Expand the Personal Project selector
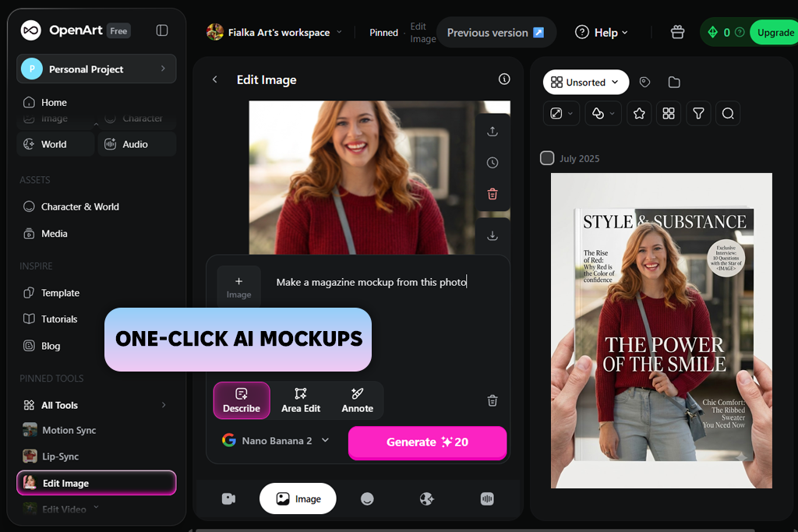The image size is (798, 532). pyautogui.click(x=97, y=69)
